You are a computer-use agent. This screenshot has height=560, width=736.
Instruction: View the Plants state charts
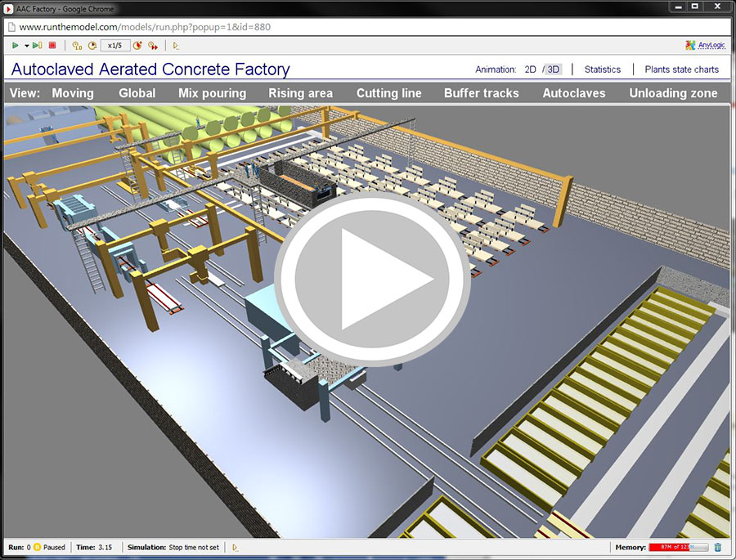(x=682, y=69)
